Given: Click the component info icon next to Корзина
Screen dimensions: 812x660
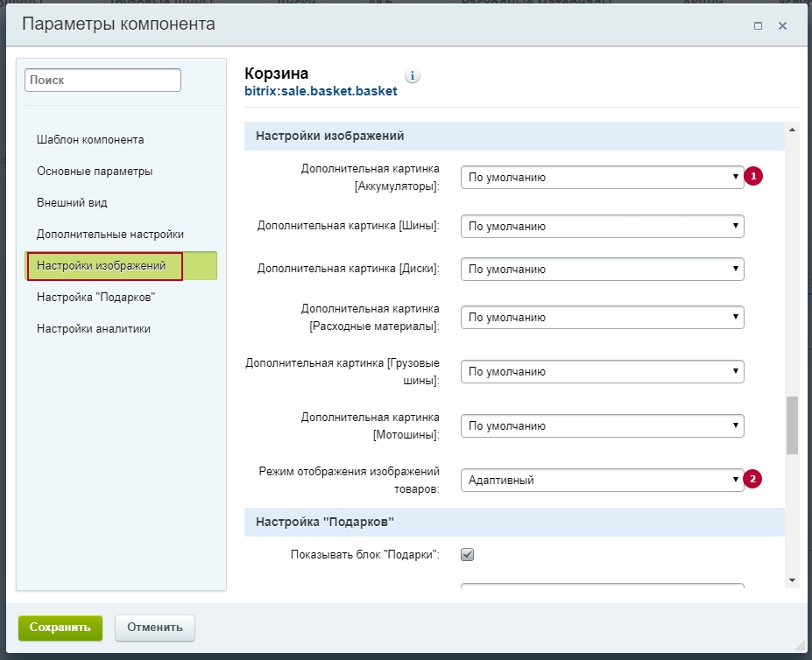Looking at the screenshot, I should click(x=413, y=75).
